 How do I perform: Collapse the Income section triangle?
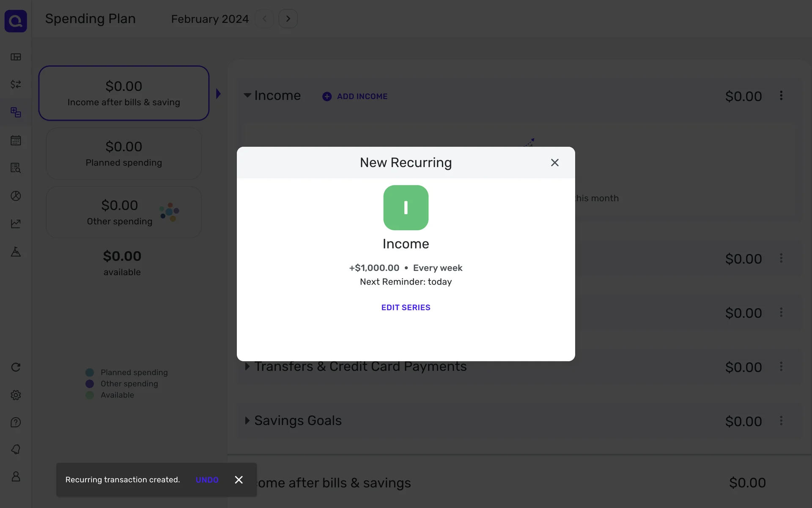pos(247,95)
